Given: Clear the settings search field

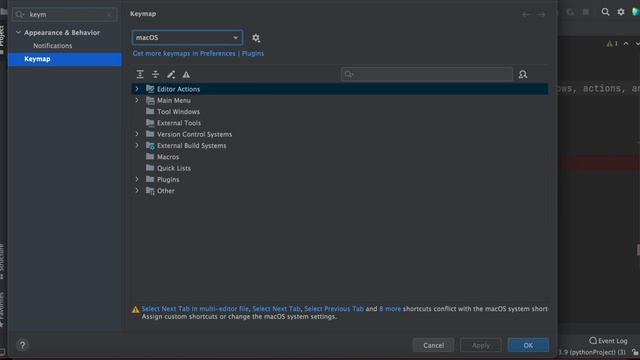Looking at the screenshot, I should point(109,15).
